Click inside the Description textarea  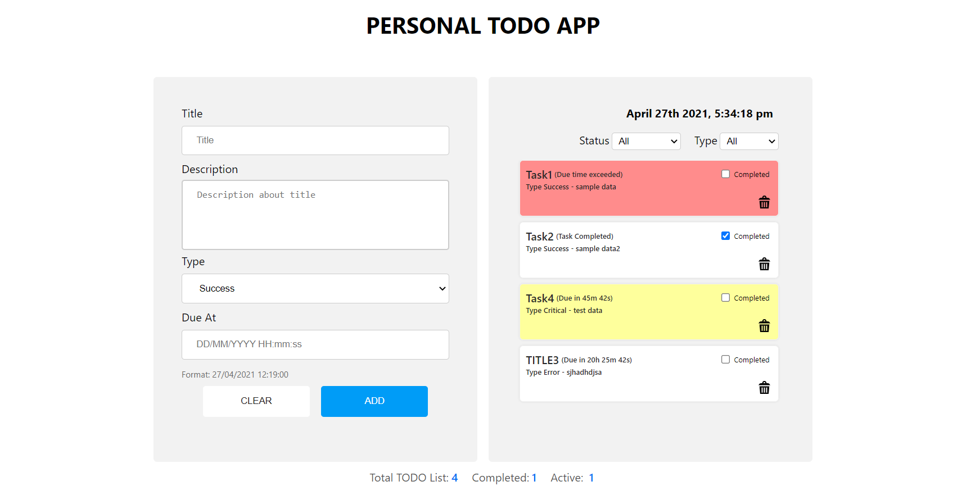[x=315, y=215]
